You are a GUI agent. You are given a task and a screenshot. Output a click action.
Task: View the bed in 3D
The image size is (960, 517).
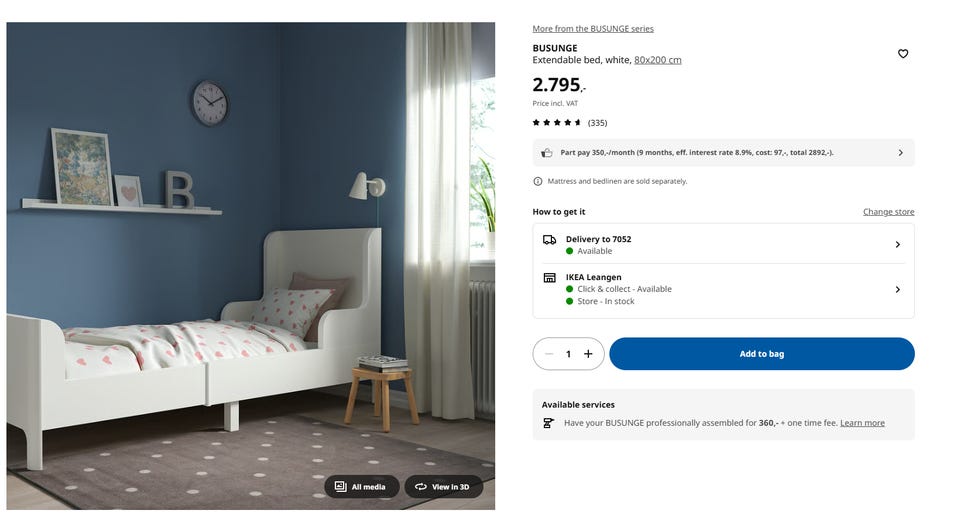tap(443, 486)
